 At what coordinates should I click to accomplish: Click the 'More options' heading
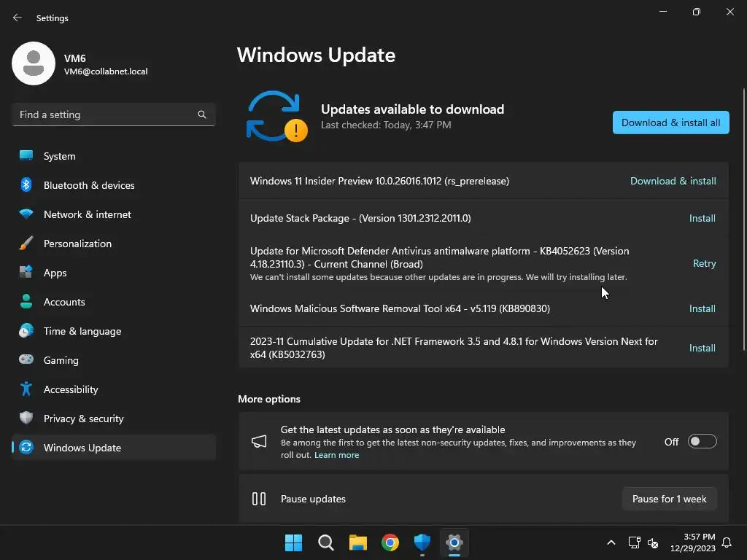tap(269, 399)
